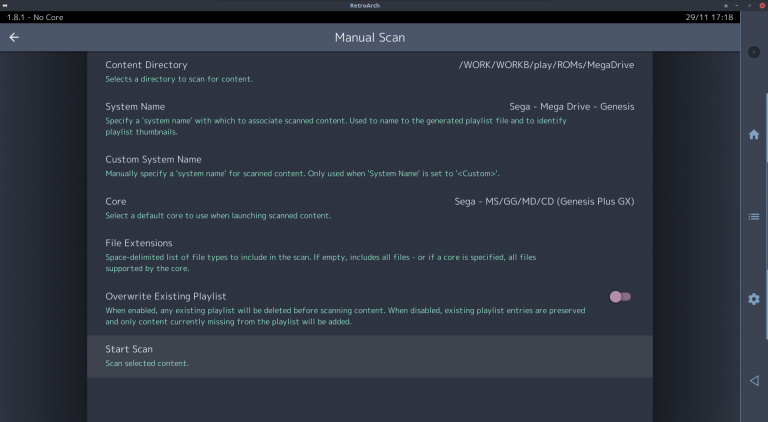Open the Content Directory browser entry

[x=369, y=71]
